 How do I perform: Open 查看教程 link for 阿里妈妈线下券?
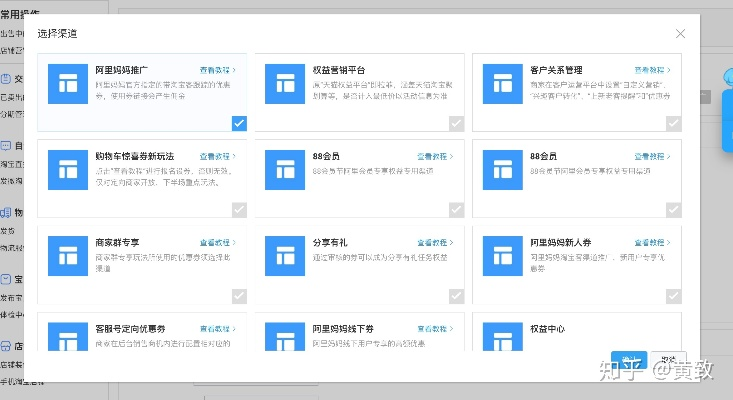click(x=435, y=329)
